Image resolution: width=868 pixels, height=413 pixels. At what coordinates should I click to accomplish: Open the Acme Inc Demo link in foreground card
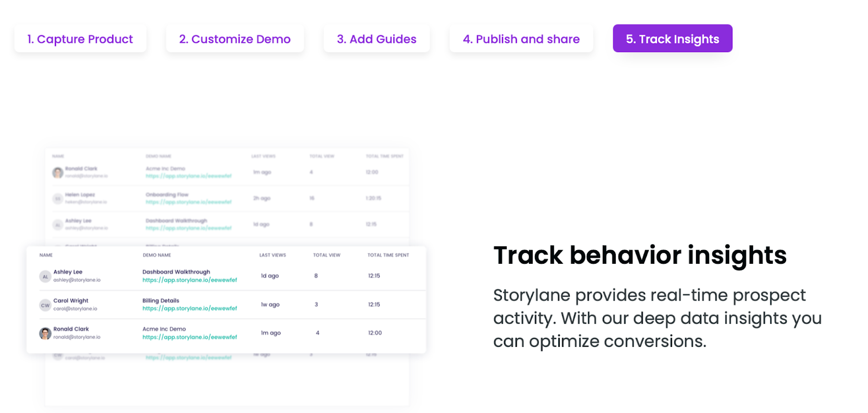coord(190,337)
